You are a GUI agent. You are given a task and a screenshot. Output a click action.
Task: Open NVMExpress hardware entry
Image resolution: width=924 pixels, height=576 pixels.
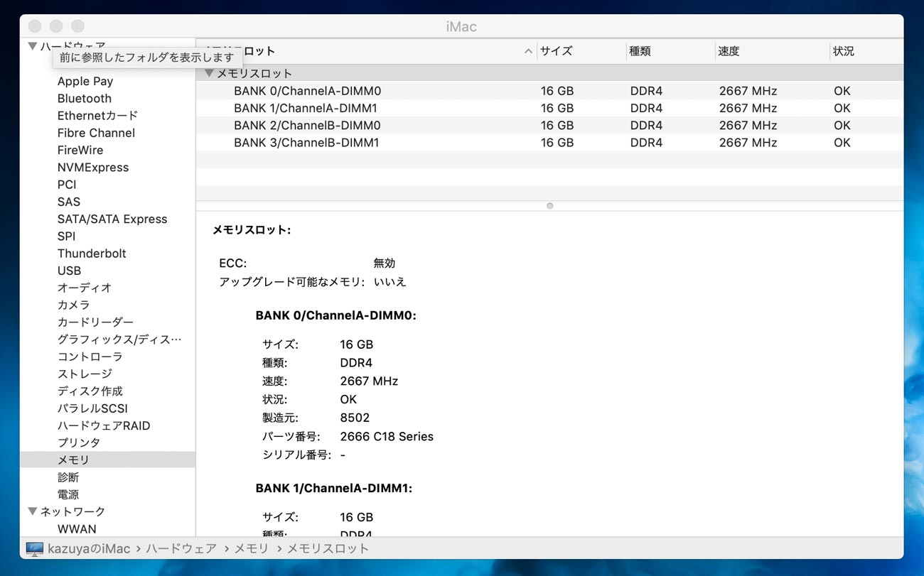[93, 167]
